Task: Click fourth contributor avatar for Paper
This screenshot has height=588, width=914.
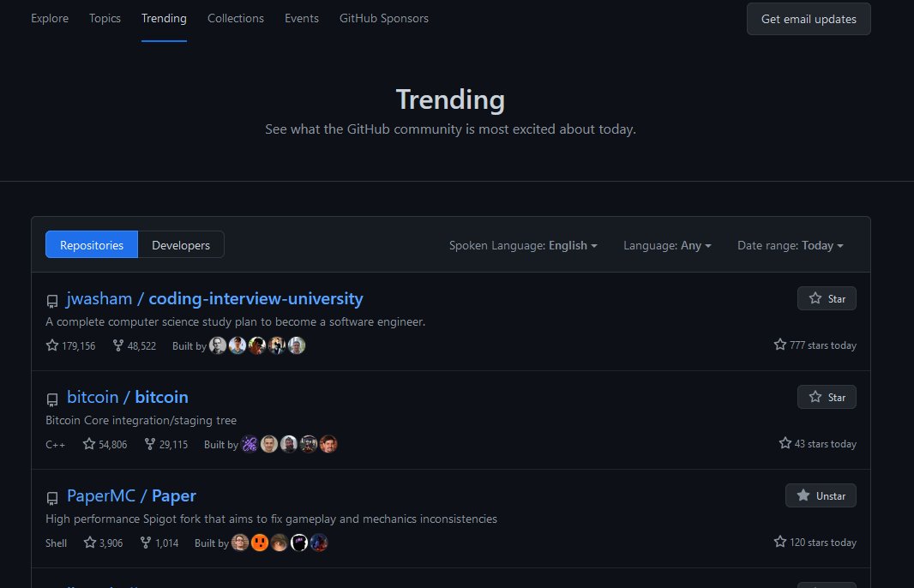Action: click(299, 543)
